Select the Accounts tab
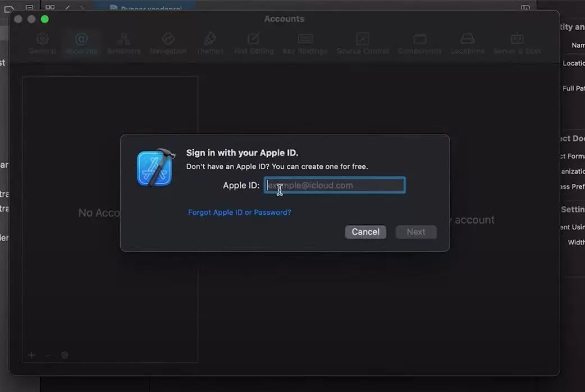The width and height of the screenshot is (585, 392). coord(81,42)
